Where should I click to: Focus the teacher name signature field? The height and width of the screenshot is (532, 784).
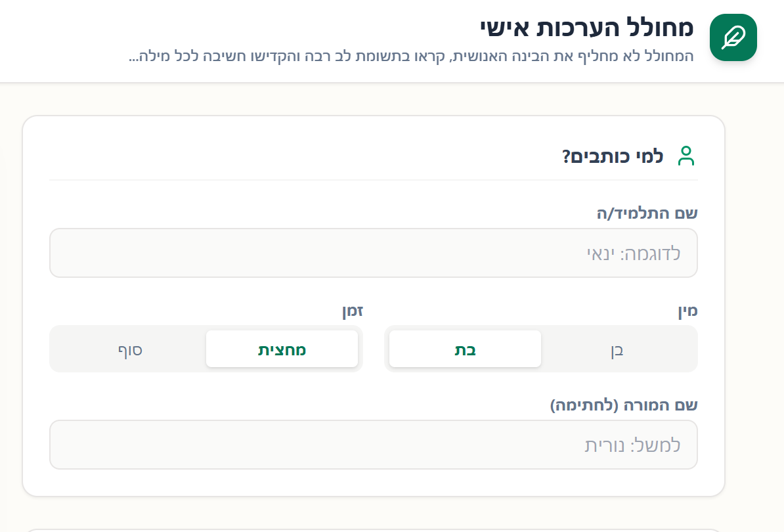pyautogui.click(x=373, y=445)
